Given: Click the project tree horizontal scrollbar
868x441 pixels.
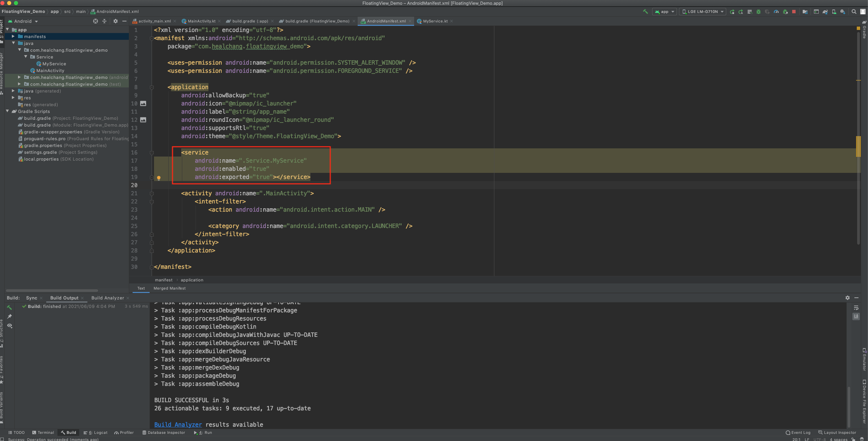Looking at the screenshot, I should pos(52,291).
